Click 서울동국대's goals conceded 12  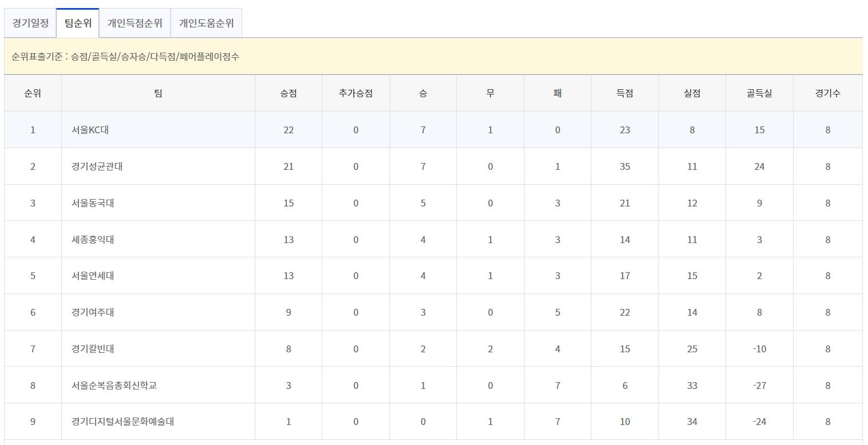click(692, 203)
